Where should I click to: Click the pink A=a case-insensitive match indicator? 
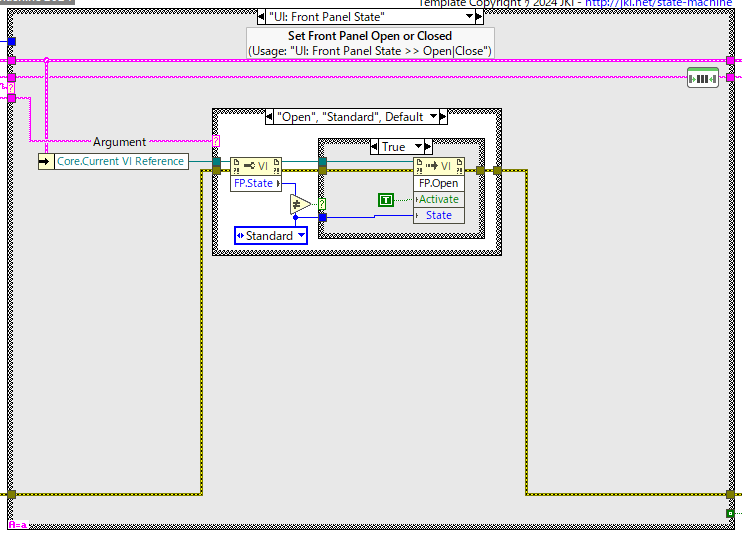coord(18,525)
